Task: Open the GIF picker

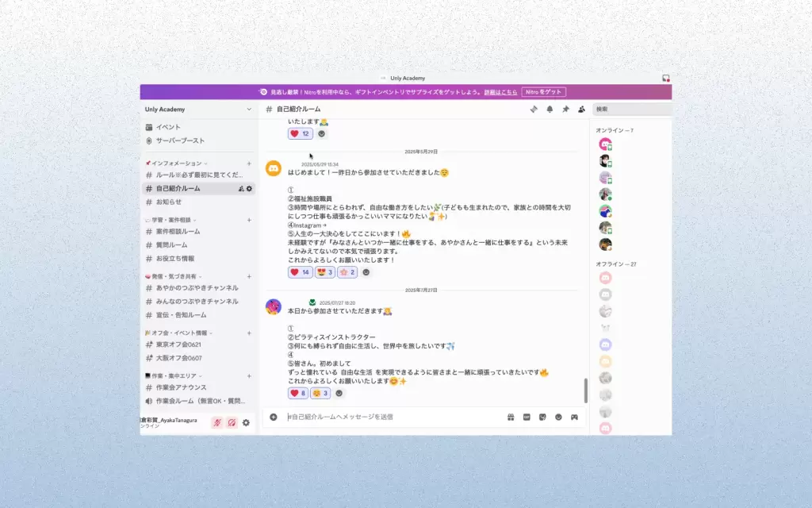Action: point(527,417)
